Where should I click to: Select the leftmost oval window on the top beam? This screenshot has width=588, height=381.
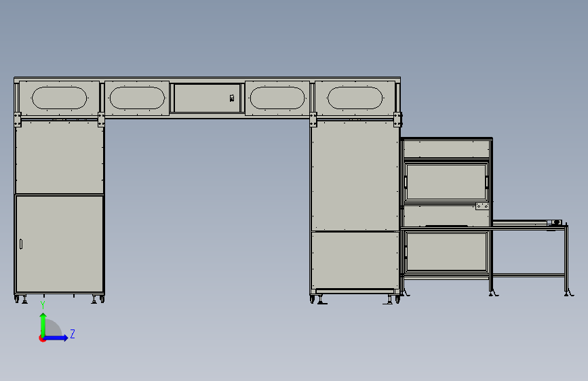coord(59,98)
